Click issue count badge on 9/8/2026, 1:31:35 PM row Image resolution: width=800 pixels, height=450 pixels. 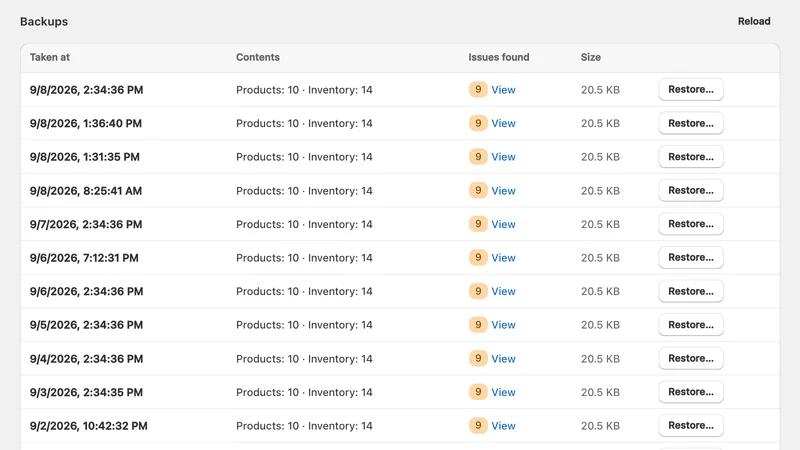478,157
